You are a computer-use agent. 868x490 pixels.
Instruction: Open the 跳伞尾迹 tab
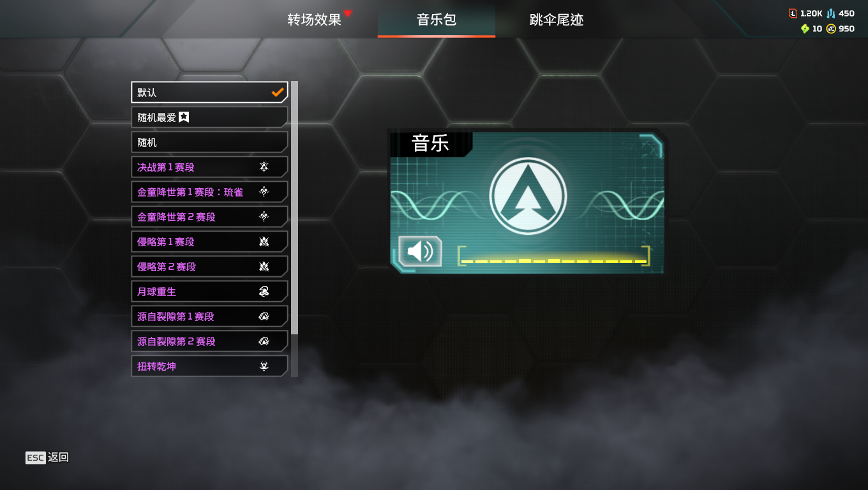[557, 20]
